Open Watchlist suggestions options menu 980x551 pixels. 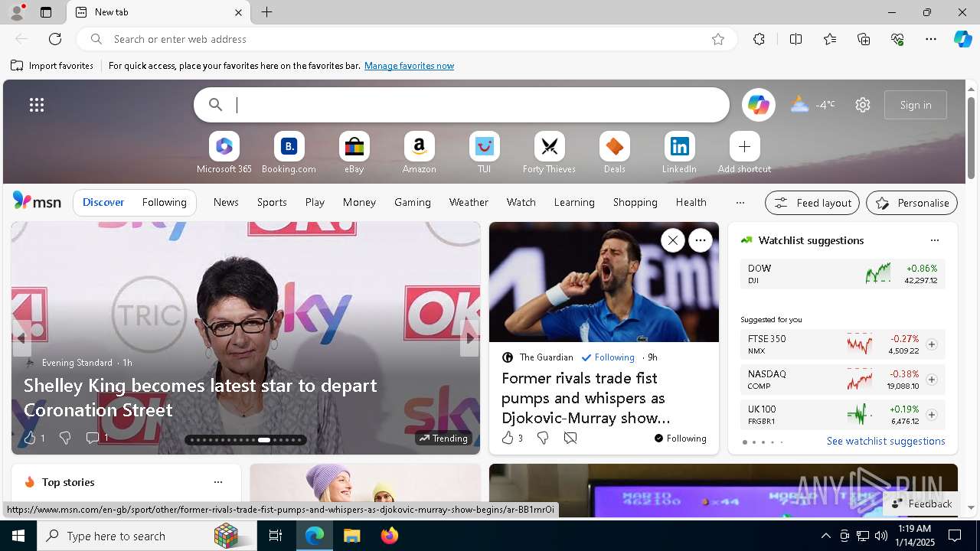(934, 240)
